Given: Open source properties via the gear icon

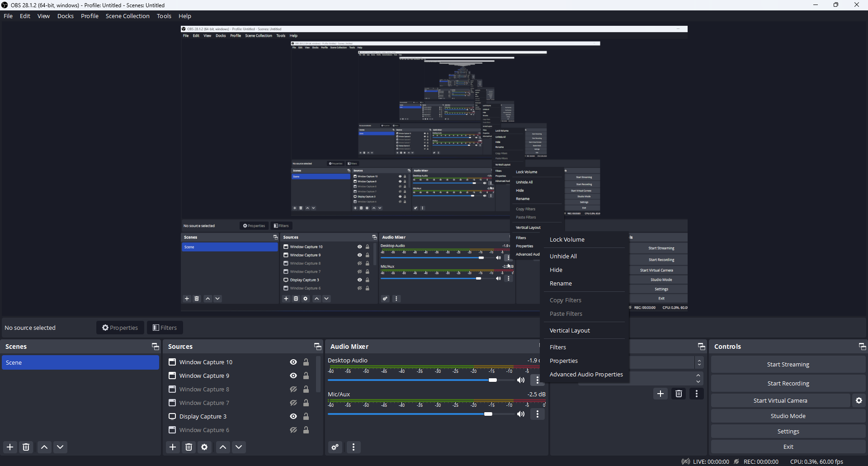Looking at the screenshot, I should (204, 447).
